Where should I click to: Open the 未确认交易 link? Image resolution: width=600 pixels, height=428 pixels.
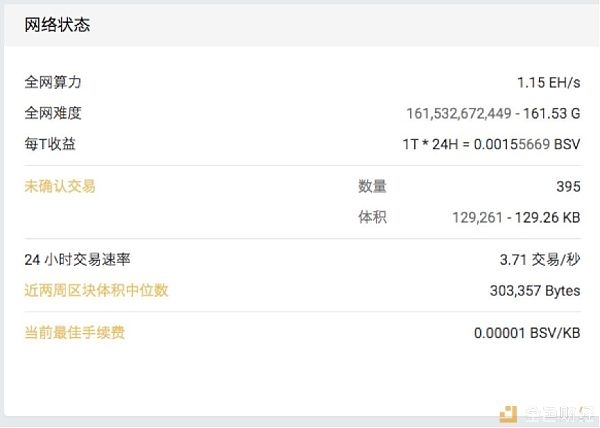(x=60, y=186)
